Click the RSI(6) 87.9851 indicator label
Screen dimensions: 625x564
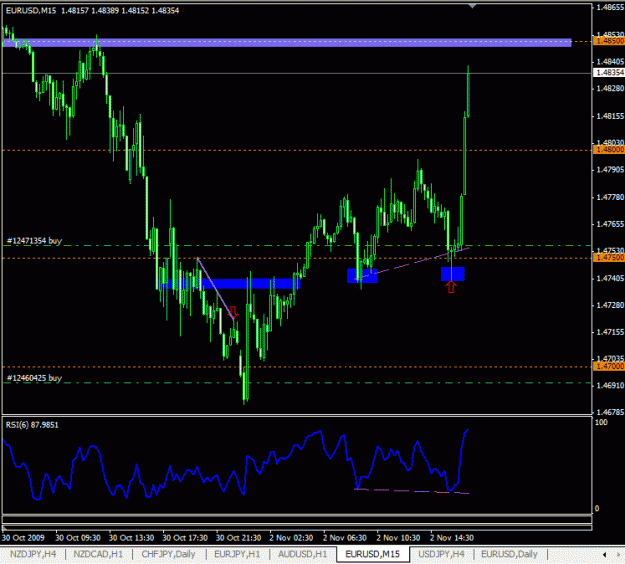coord(32,425)
